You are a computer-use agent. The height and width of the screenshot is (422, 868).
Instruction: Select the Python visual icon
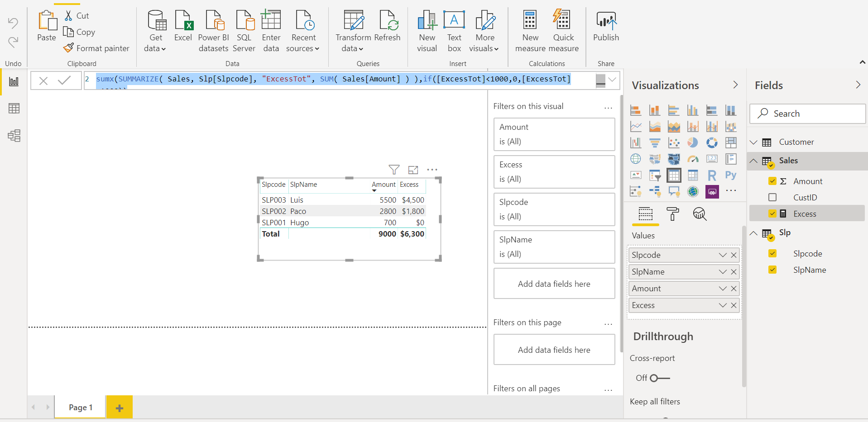pyautogui.click(x=731, y=175)
